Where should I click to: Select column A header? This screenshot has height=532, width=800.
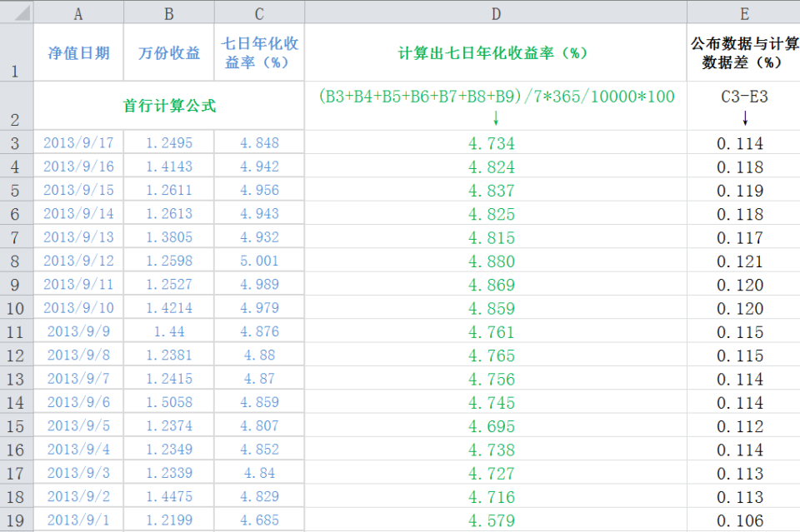coord(78,12)
